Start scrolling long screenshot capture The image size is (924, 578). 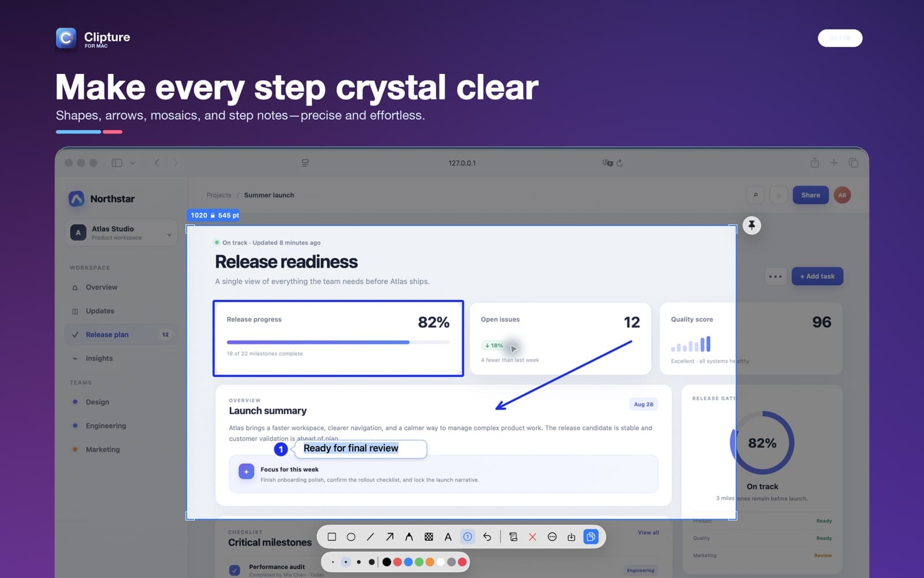click(x=513, y=537)
